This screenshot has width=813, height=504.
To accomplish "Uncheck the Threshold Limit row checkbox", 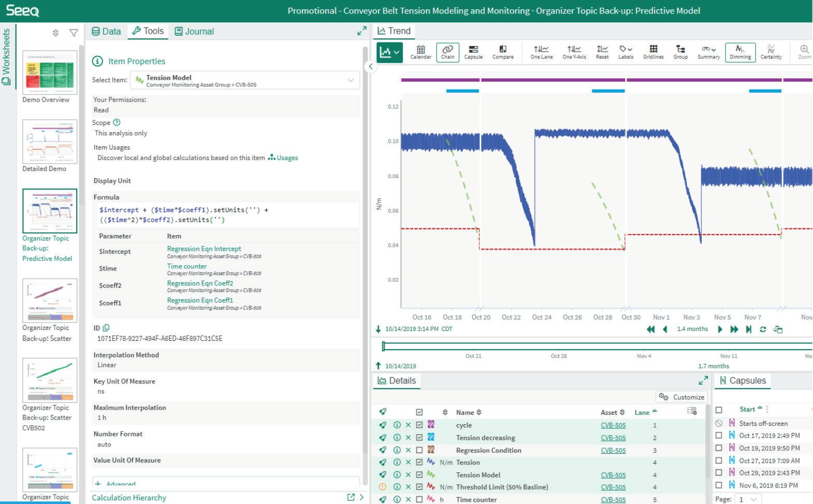I will point(419,487).
